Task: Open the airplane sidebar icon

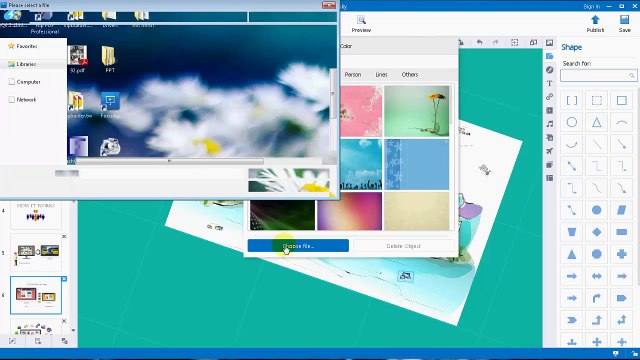Action: (x=550, y=151)
